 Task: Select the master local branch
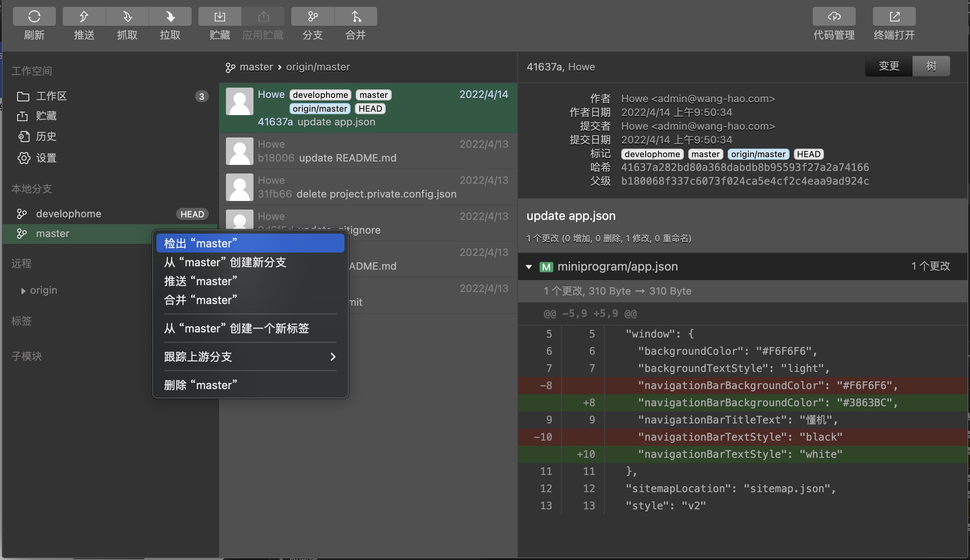point(77,234)
